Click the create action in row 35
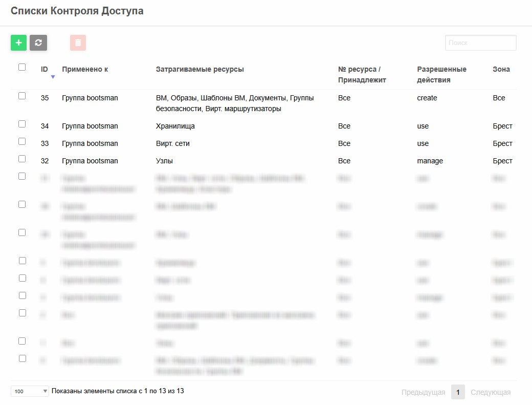 pos(427,98)
